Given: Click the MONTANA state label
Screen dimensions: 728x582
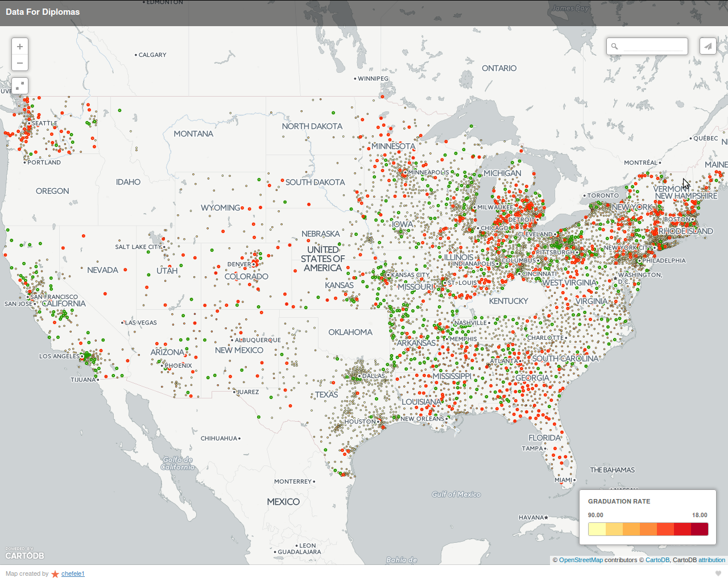Looking at the screenshot, I should click(193, 134).
